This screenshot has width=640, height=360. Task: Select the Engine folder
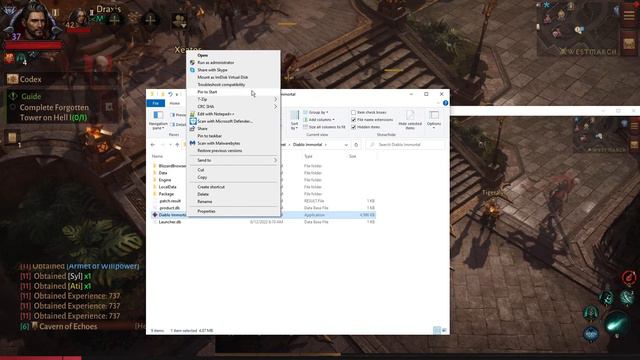click(165, 180)
